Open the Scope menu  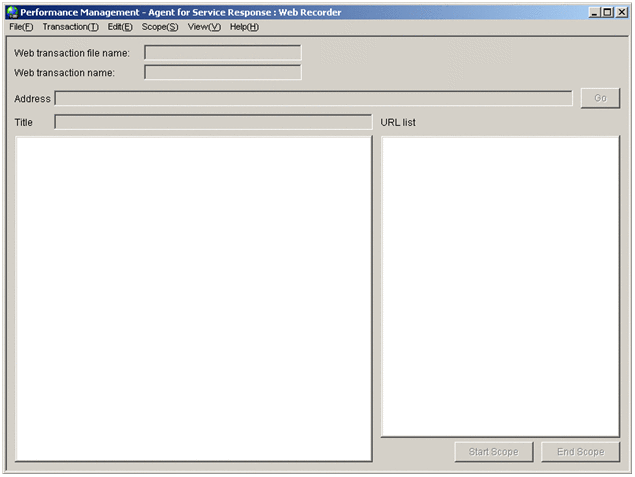pos(160,27)
